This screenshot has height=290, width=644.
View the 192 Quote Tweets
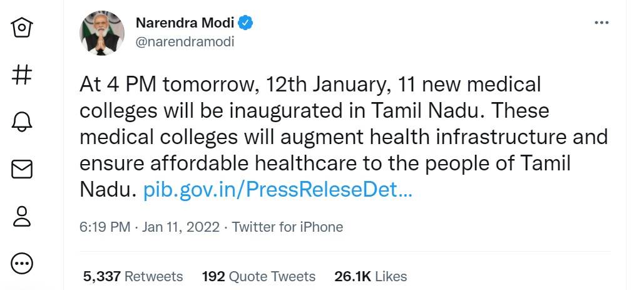tap(258, 276)
